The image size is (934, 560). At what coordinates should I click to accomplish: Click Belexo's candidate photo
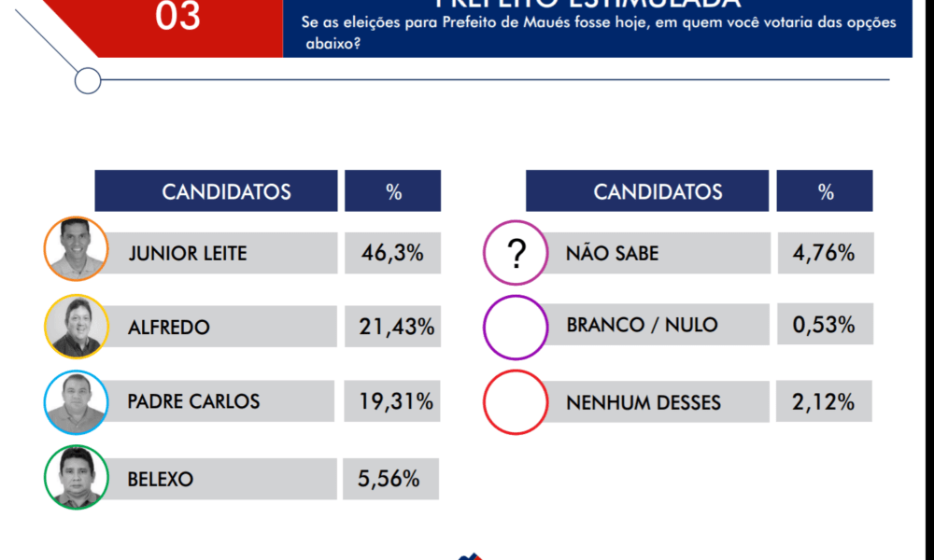pos(77,477)
